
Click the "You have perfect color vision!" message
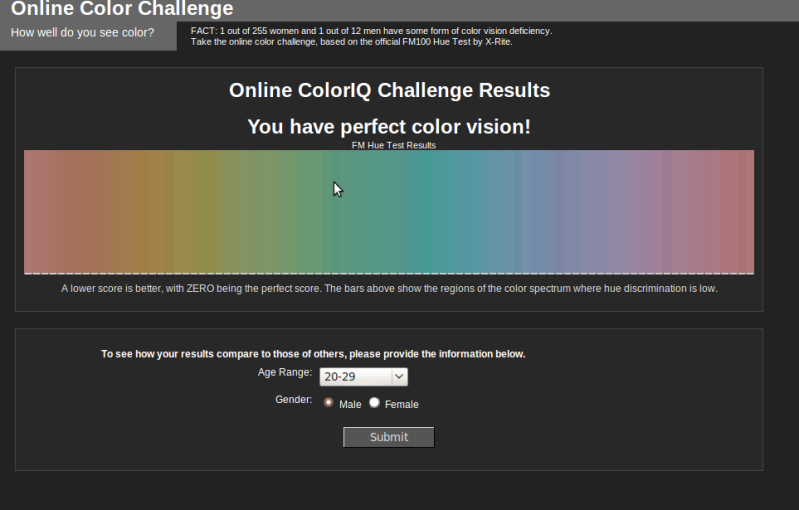(x=389, y=127)
